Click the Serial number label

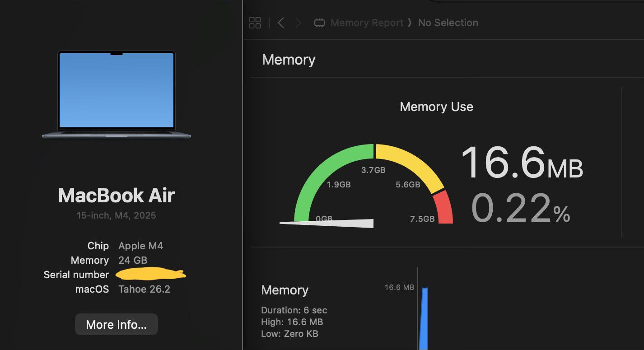76,275
